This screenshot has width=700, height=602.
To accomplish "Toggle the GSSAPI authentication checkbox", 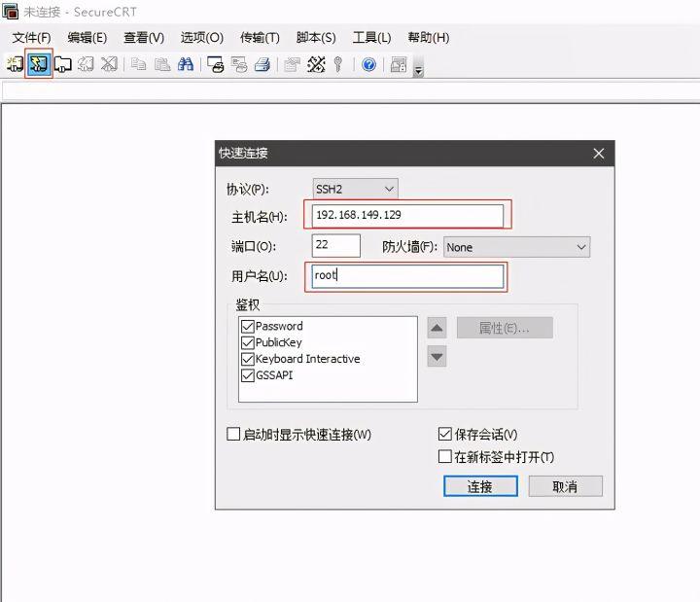I will tap(247, 375).
